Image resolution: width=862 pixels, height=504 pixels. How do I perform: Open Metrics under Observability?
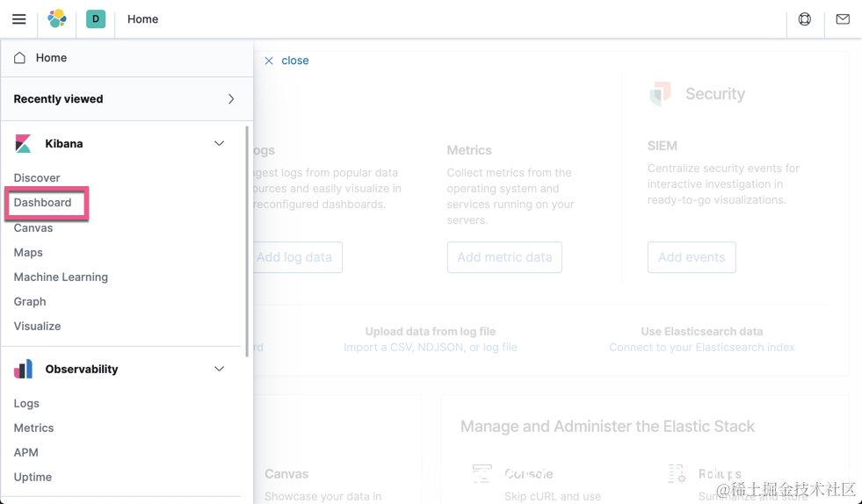tap(33, 428)
